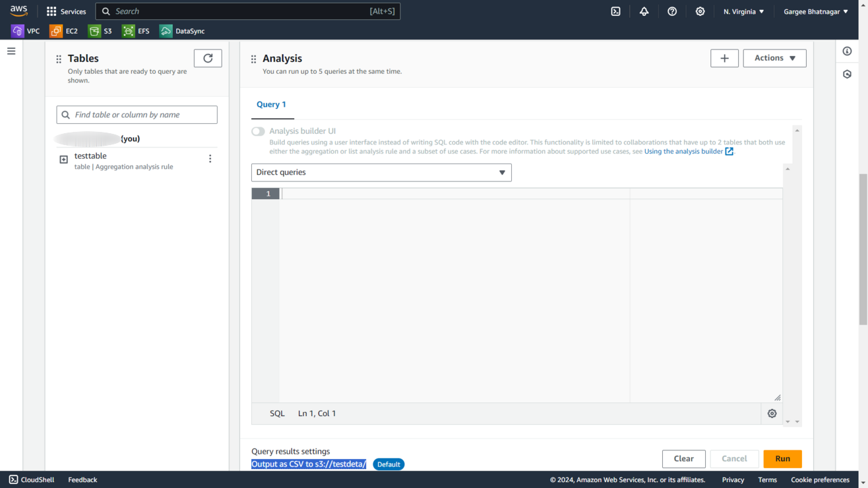The image size is (868, 488).
Task: Open testtable's three-dot options menu
Action: 210,159
